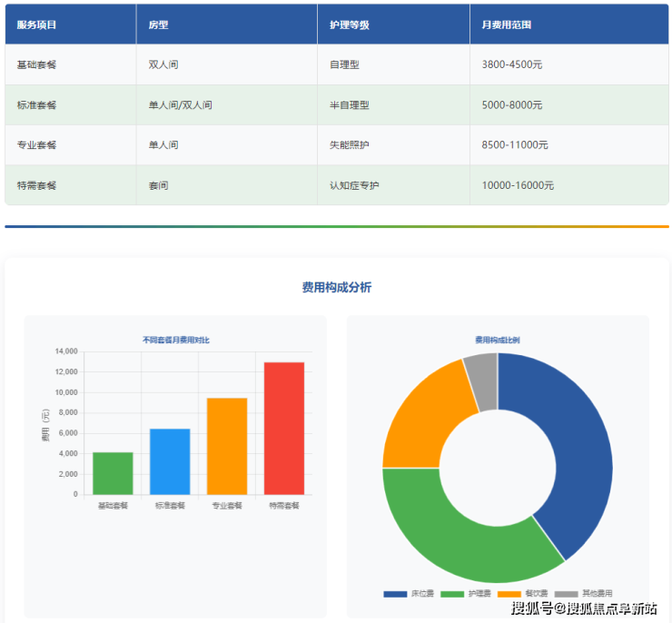Toggle the 餐饮费 legend item

point(524,594)
